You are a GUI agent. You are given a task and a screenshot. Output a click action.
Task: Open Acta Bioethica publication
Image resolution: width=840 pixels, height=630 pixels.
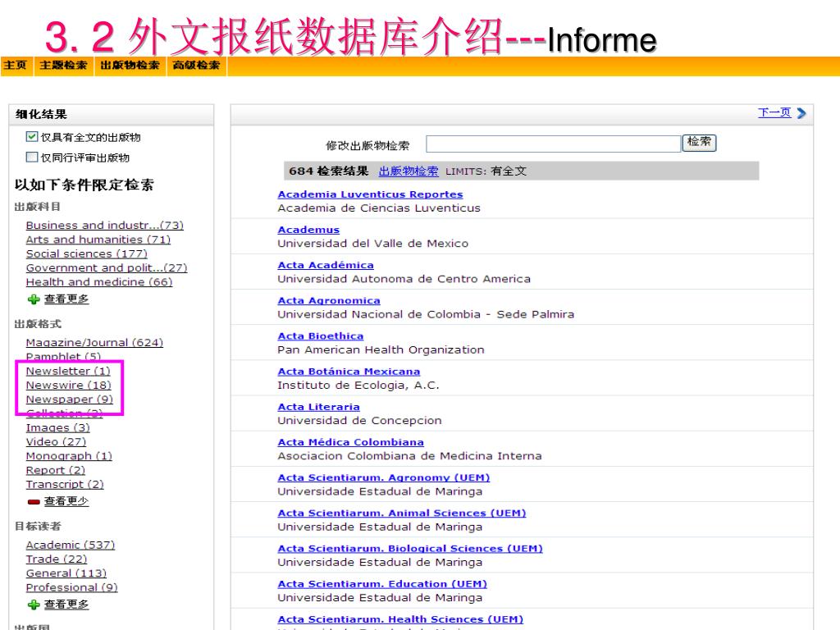pyautogui.click(x=321, y=336)
